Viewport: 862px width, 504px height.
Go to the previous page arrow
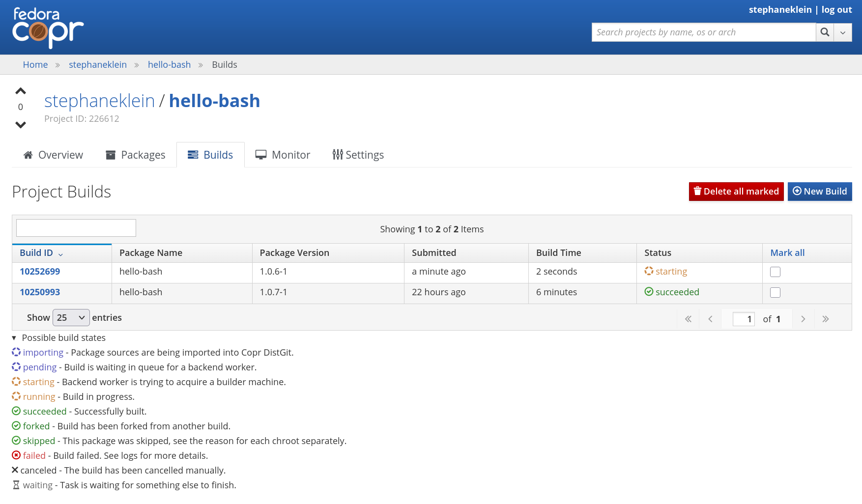[x=710, y=319]
